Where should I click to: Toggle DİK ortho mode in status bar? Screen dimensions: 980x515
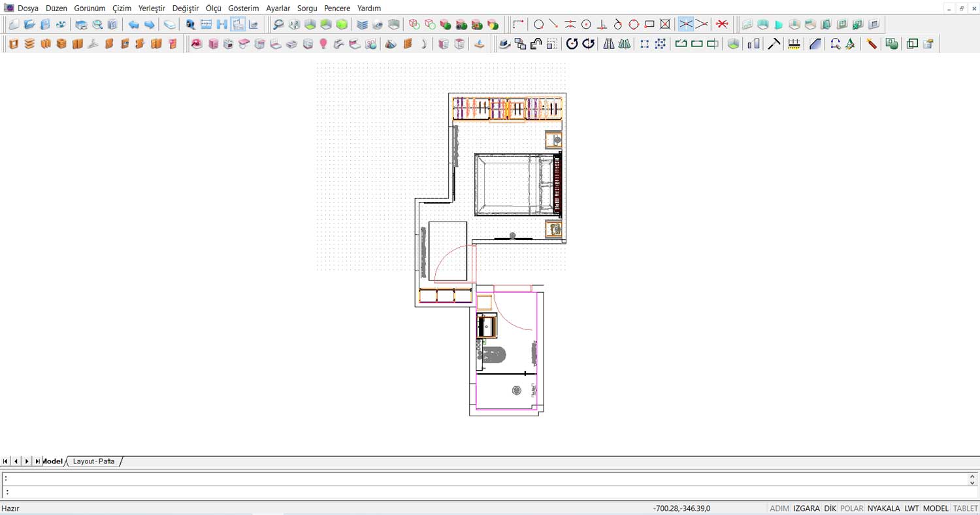point(830,508)
